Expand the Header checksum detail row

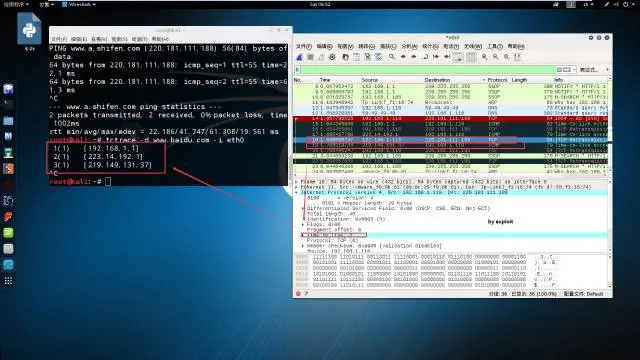(x=303, y=246)
